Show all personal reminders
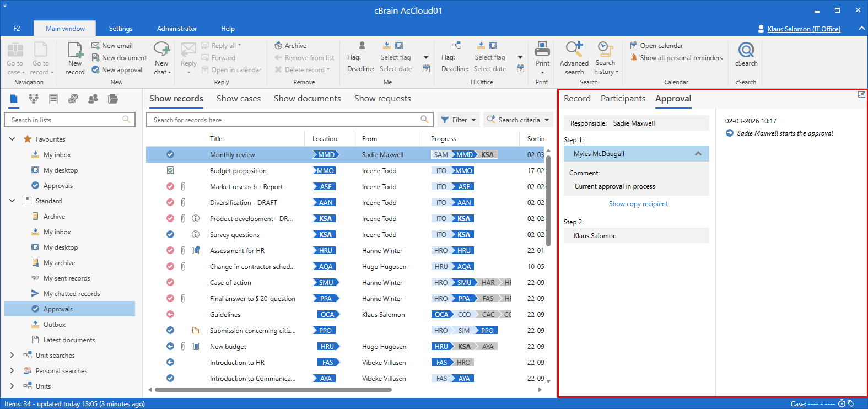The height and width of the screenshot is (409, 868). click(x=676, y=58)
